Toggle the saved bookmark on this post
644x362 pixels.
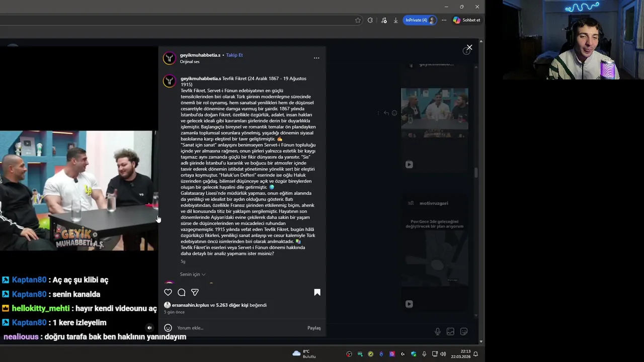(317, 292)
